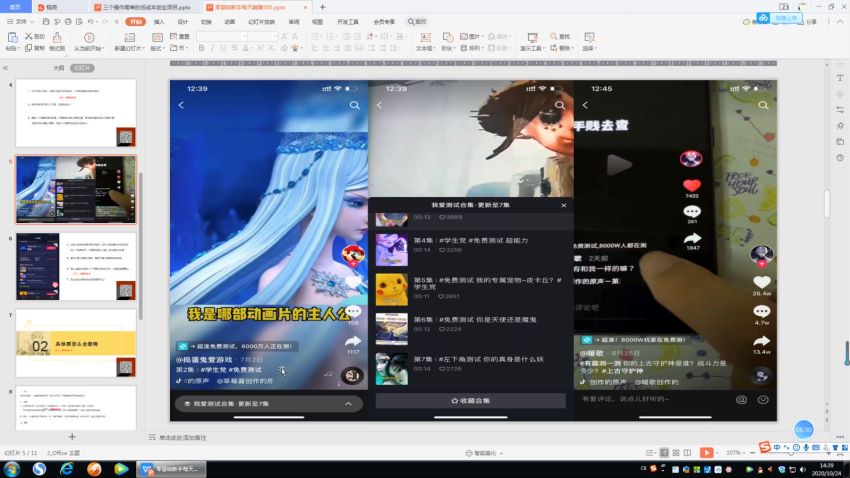Switch side panel to Outline view
The height and width of the screenshot is (478, 850).
(59, 68)
